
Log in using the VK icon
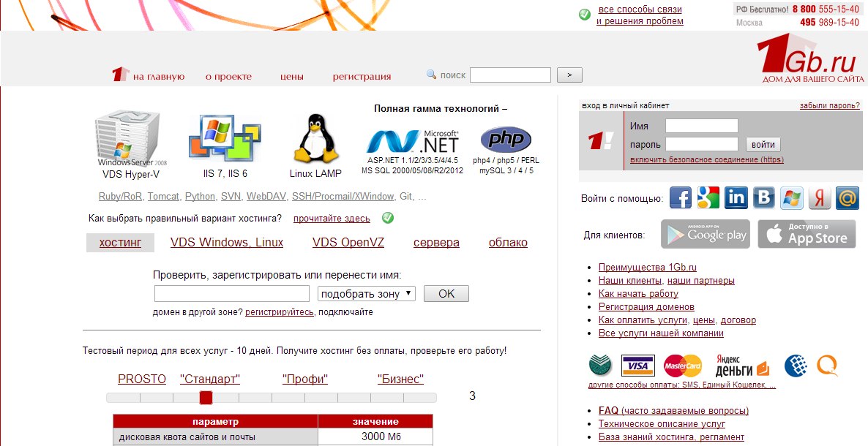tap(764, 198)
